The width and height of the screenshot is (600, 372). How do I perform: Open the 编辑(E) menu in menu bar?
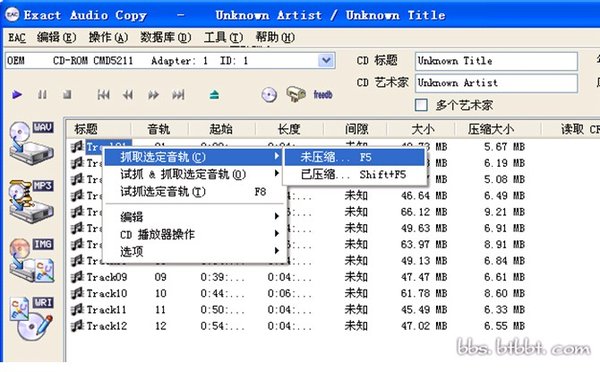pyautogui.click(x=57, y=38)
